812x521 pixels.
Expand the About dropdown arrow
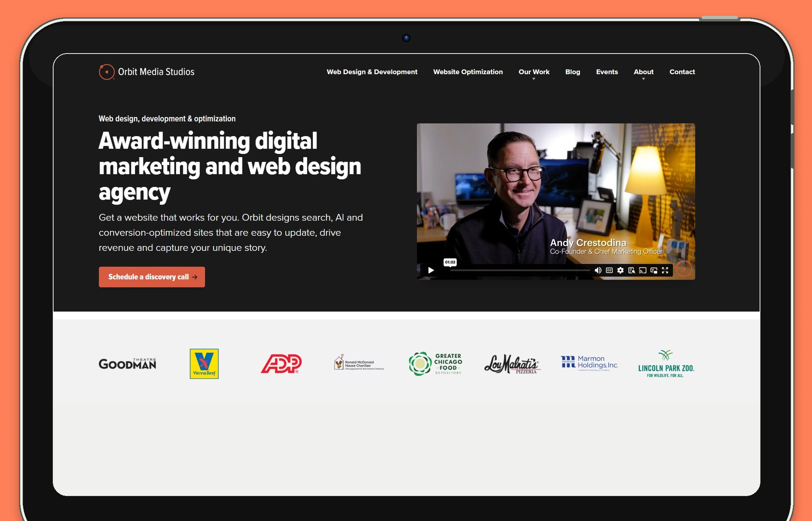[643, 79]
